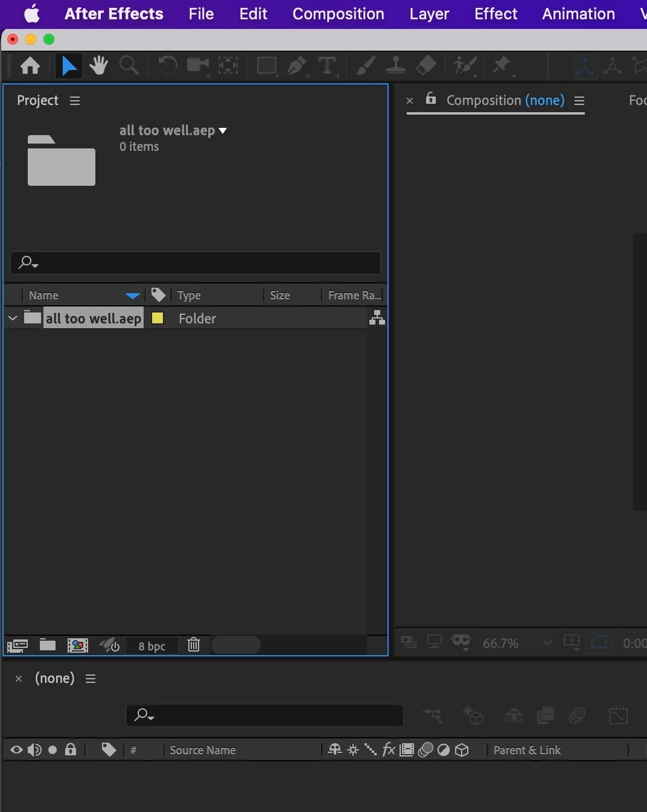Open the Layer menu
This screenshot has width=647, height=812.
pos(429,14)
